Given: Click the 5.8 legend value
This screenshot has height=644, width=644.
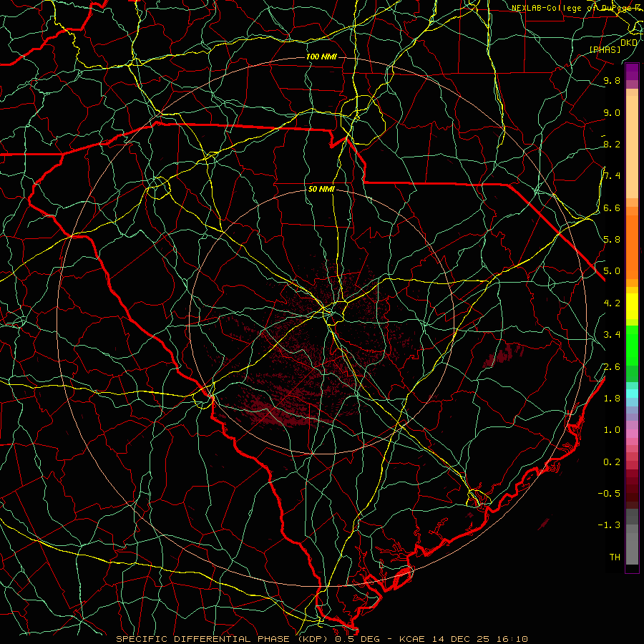Looking at the screenshot, I should [x=612, y=239].
